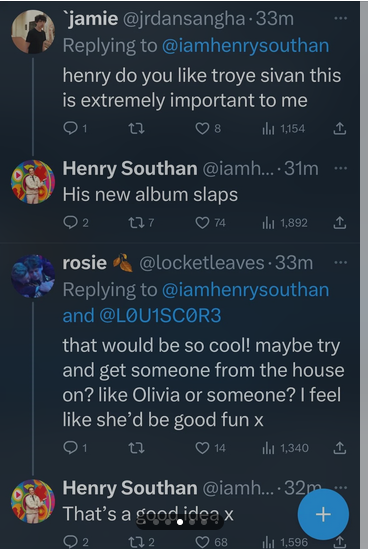The image size is (368, 549).
Task: Open more options on rosie's tweet
Action: 340,262
